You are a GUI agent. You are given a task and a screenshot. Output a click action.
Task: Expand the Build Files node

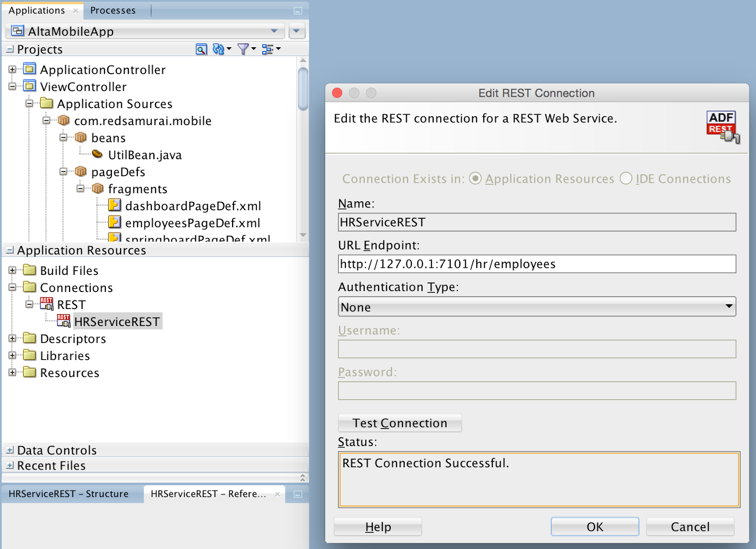click(12, 270)
